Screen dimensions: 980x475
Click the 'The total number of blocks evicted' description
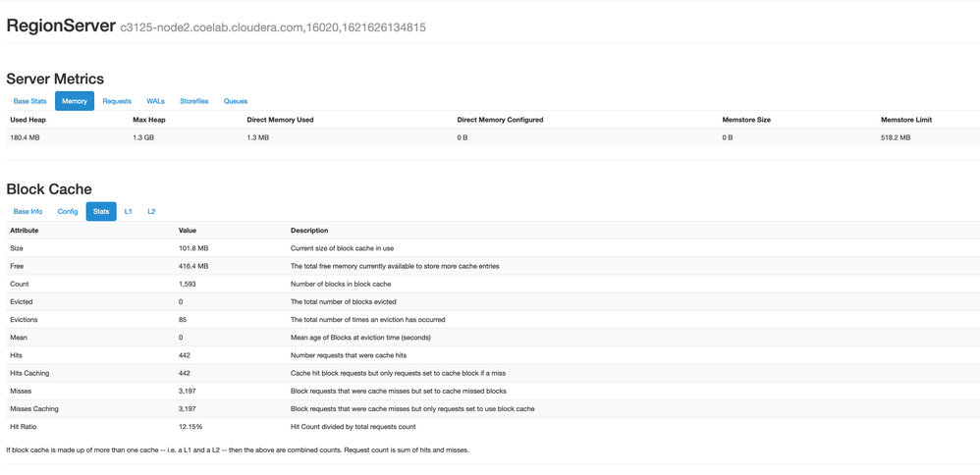(343, 301)
